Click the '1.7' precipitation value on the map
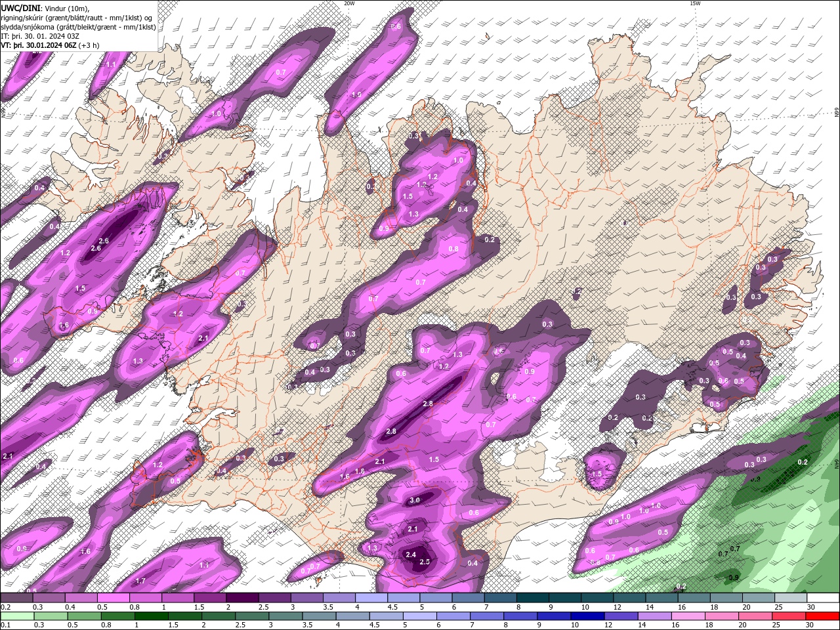 pyautogui.click(x=140, y=581)
